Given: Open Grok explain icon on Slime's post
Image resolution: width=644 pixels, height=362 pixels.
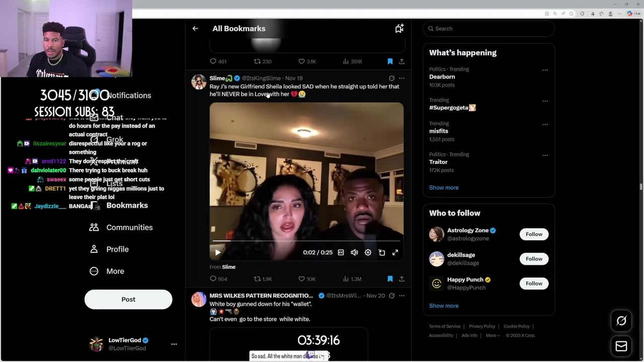Looking at the screenshot, I should pos(391,78).
